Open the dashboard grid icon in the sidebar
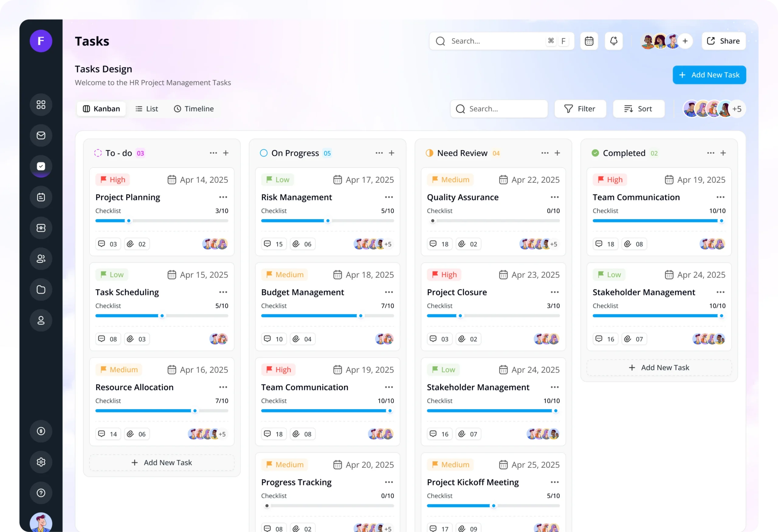The image size is (778, 532). tap(41, 105)
